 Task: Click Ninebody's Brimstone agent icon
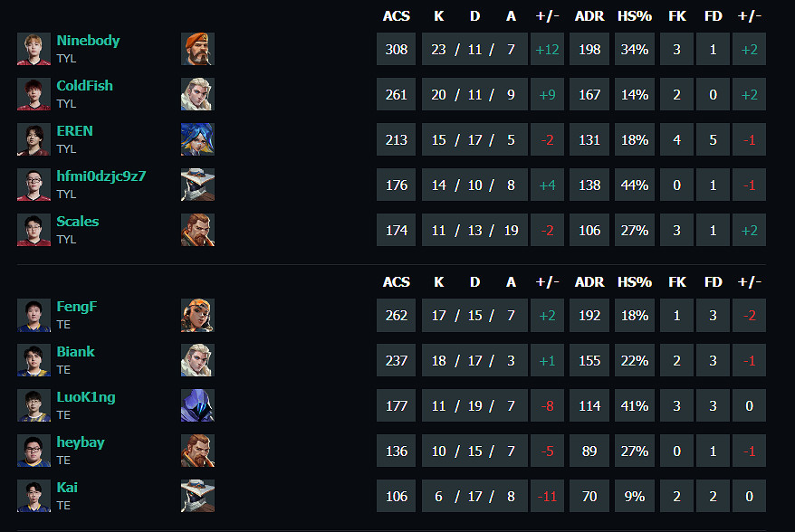click(197, 49)
